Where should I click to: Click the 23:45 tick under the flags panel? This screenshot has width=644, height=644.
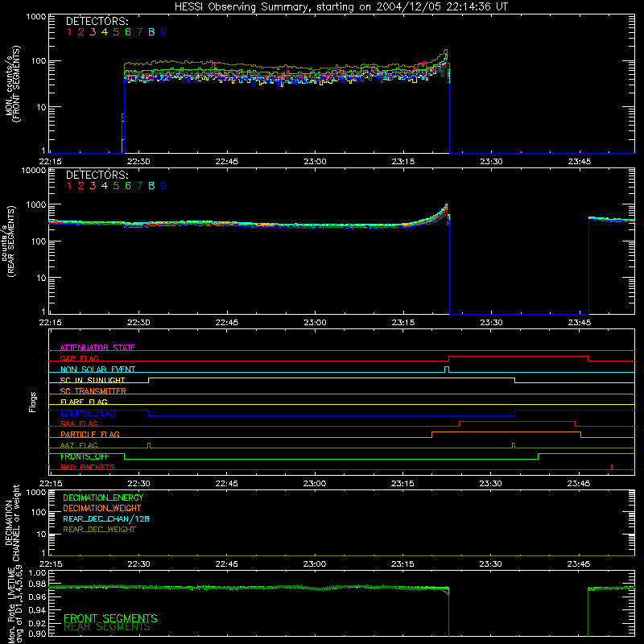click(579, 484)
